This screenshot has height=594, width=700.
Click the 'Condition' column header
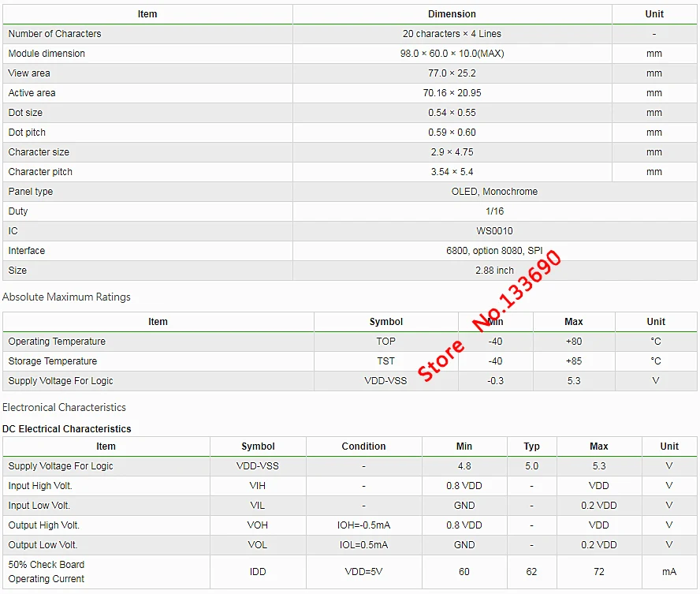click(363, 446)
